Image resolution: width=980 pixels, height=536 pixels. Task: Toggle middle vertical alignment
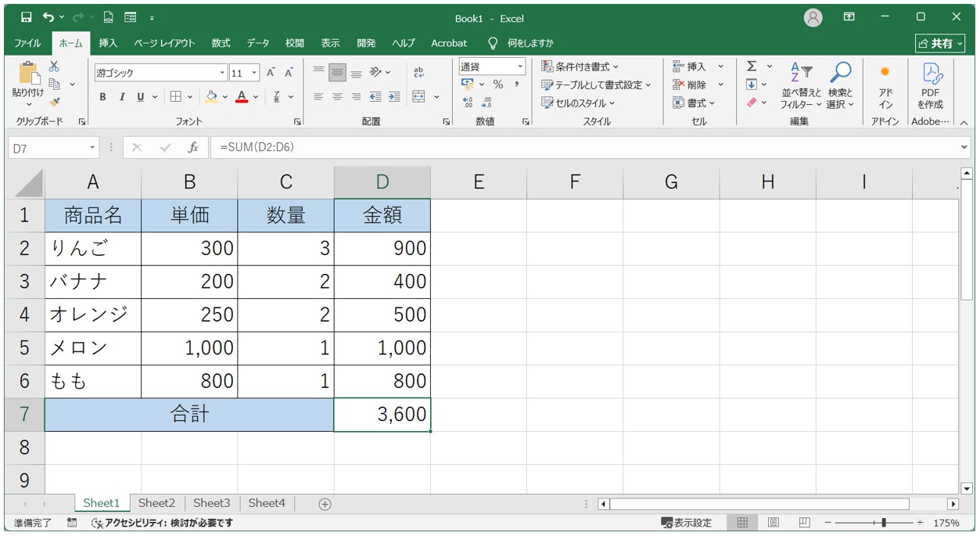point(337,72)
